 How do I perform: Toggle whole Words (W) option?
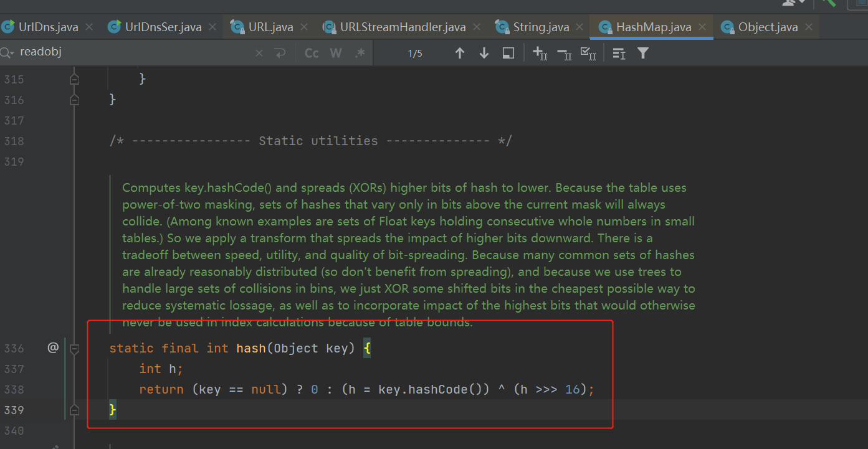tap(336, 54)
